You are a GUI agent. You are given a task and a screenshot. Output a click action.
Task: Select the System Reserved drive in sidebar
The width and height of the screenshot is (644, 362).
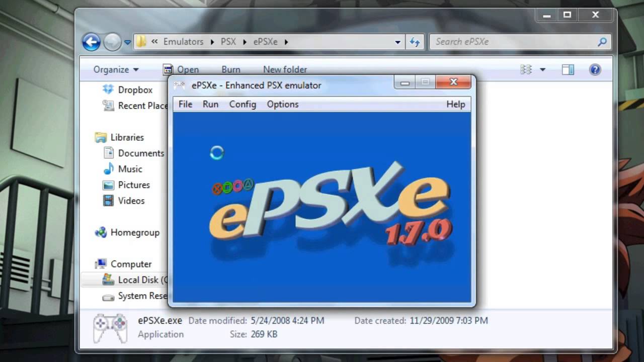tap(143, 296)
